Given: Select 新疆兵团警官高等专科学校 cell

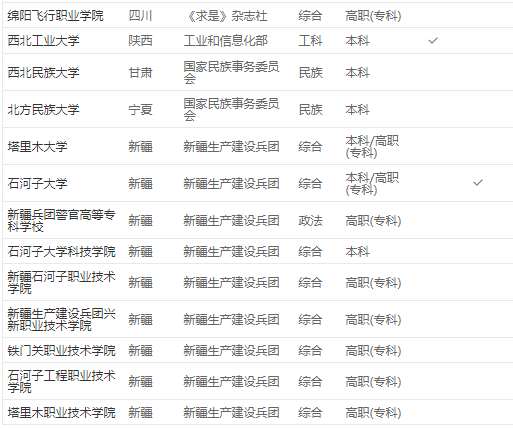Looking at the screenshot, I should [61, 220].
